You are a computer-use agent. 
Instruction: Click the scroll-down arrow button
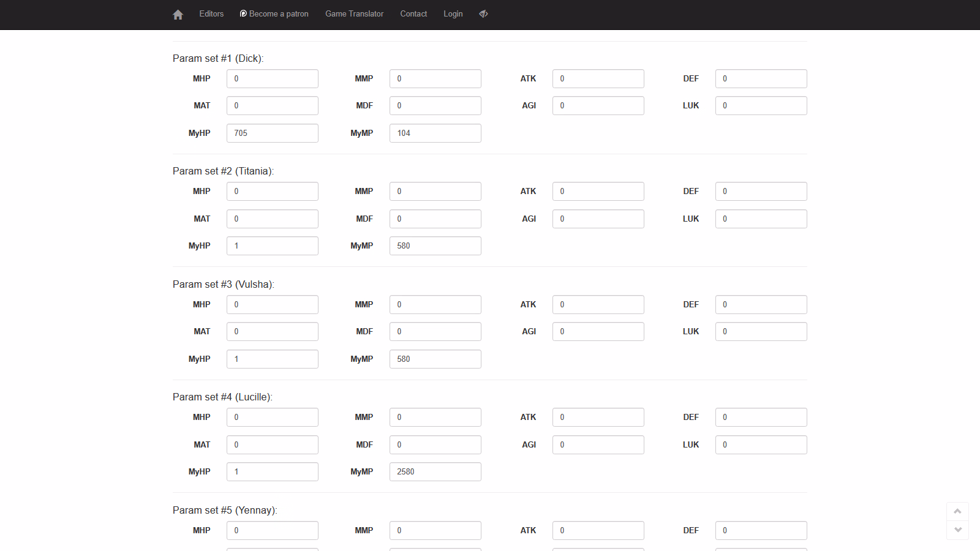point(957,530)
